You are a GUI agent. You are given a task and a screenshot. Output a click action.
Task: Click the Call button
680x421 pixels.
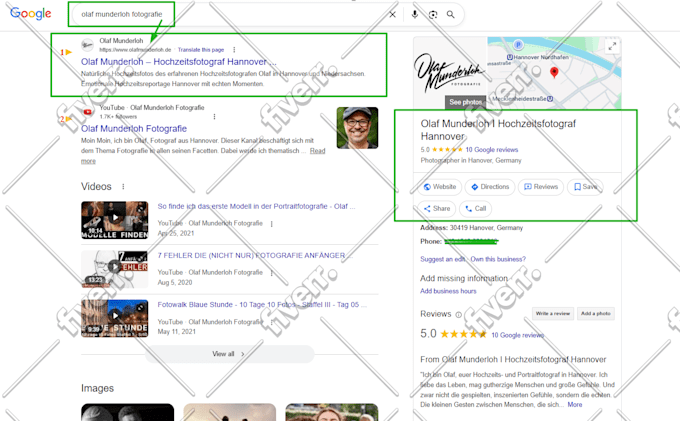475,209
